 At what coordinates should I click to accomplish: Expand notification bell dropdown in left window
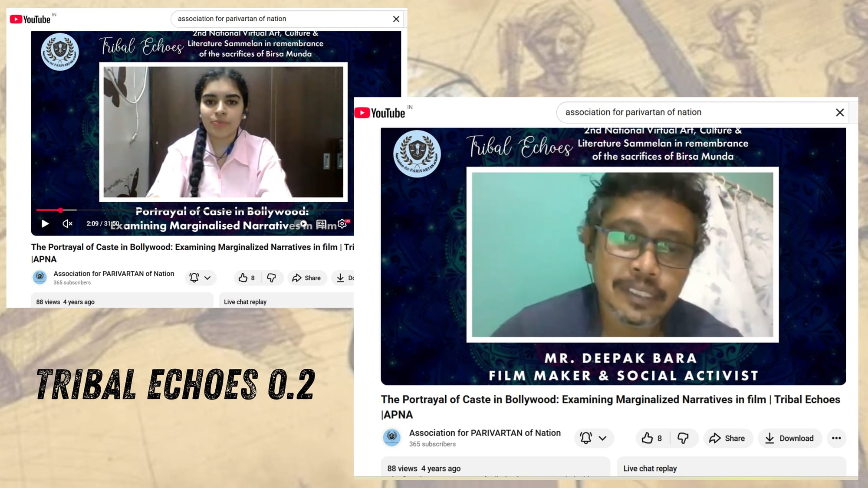(x=207, y=278)
